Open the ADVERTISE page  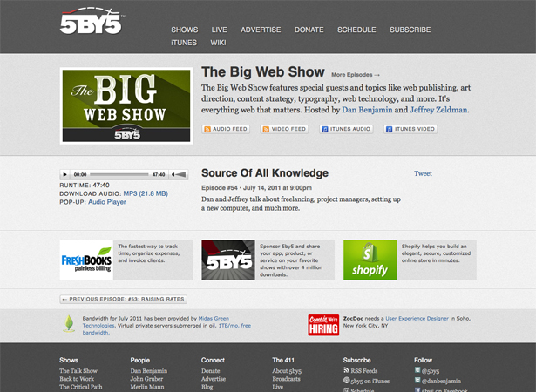coord(261,30)
